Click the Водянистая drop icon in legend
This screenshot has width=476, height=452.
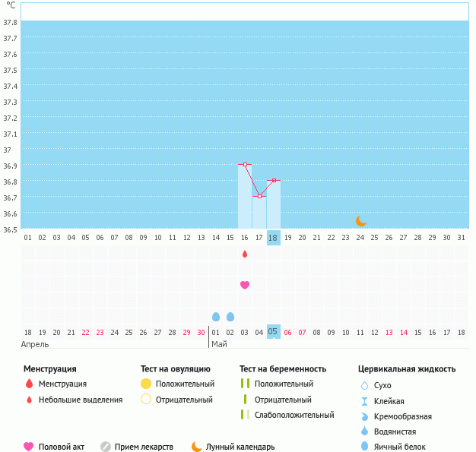[x=365, y=431]
